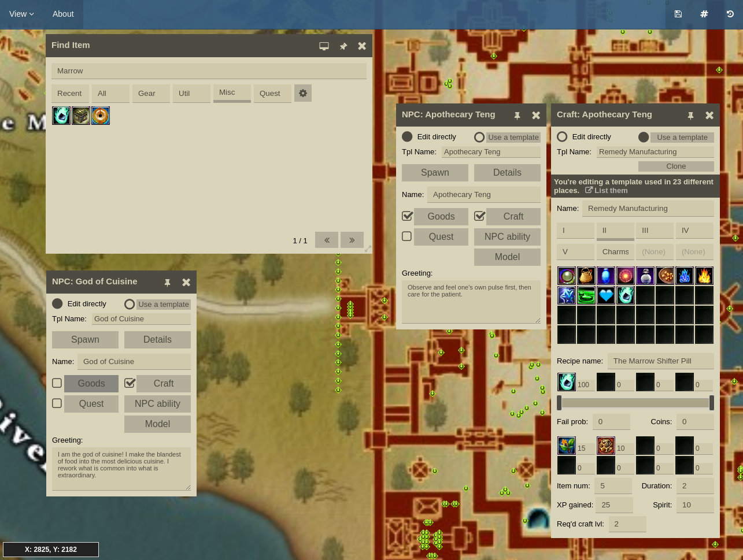The image size is (743, 560).
Task: Open the Charms recipe tab
Action: pos(615,251)
